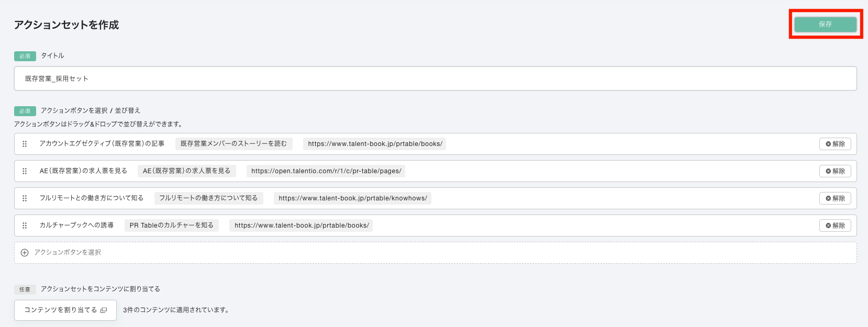Remove カルチャーブックへの誘導 action with 解除
Image resolution: width=868 pixels, height=327 pixels.
(x=835, y=225)
